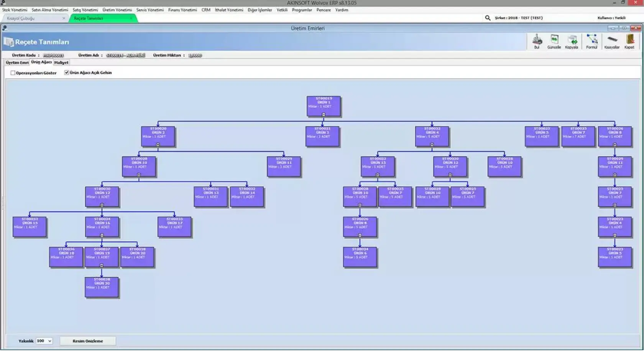Image resolution: width=644 pixels, height=362 pixels.
Task: Collapse the ÜRÜN 11 node that has children
Action: (614, 175)
